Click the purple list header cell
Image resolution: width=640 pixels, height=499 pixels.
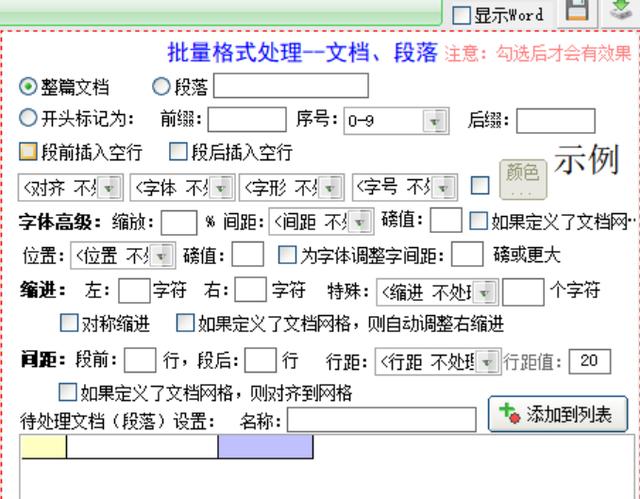click(266, 447)
